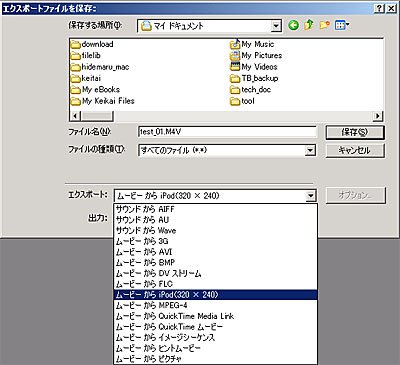The width and height of the screenshot is (400, 365).
Task: Click the file name field test_01.M4V
Action: 227,132
